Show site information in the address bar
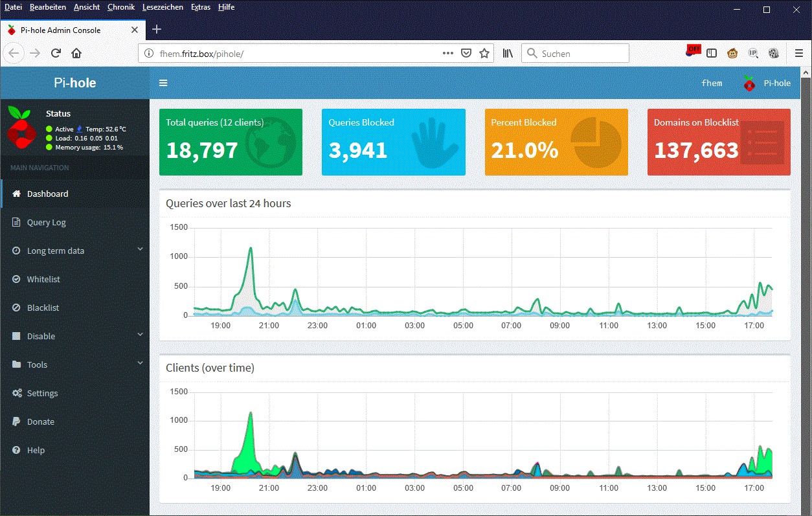 click(148, 54)
